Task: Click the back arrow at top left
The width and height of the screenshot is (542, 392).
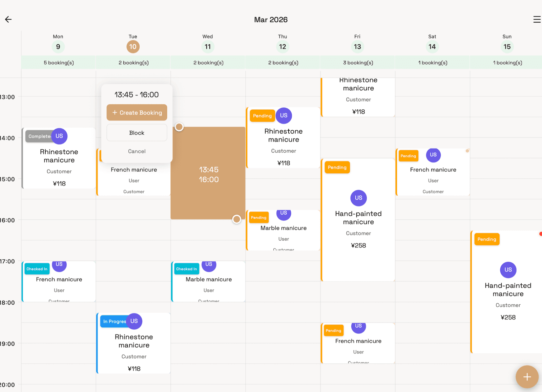Action: click(x=8, y=19)
